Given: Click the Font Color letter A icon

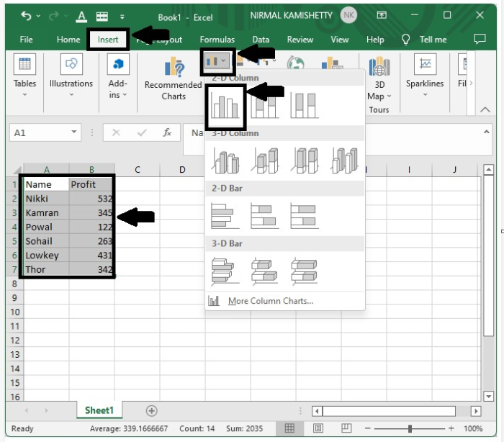Looking at the screenshot, I should 81,16.
